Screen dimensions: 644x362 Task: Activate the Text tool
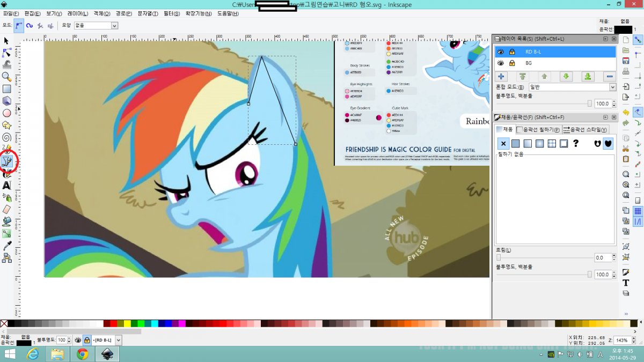coord(7,185)
